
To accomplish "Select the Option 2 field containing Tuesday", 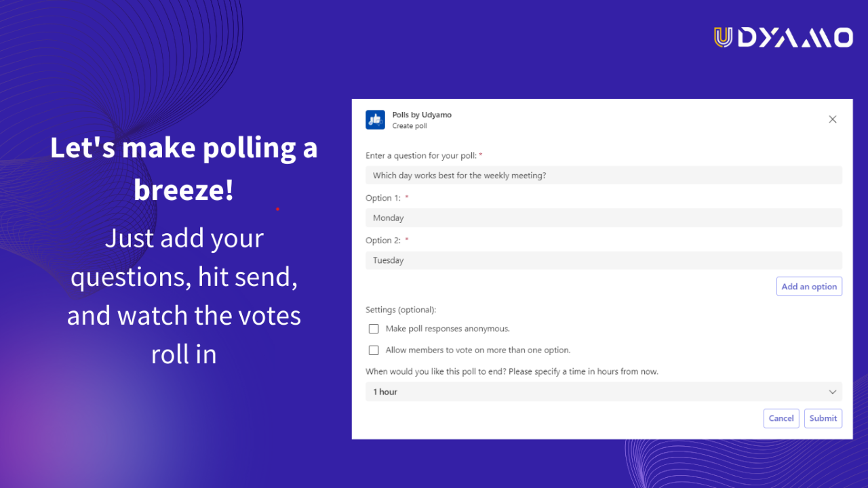I will point(604,260).
